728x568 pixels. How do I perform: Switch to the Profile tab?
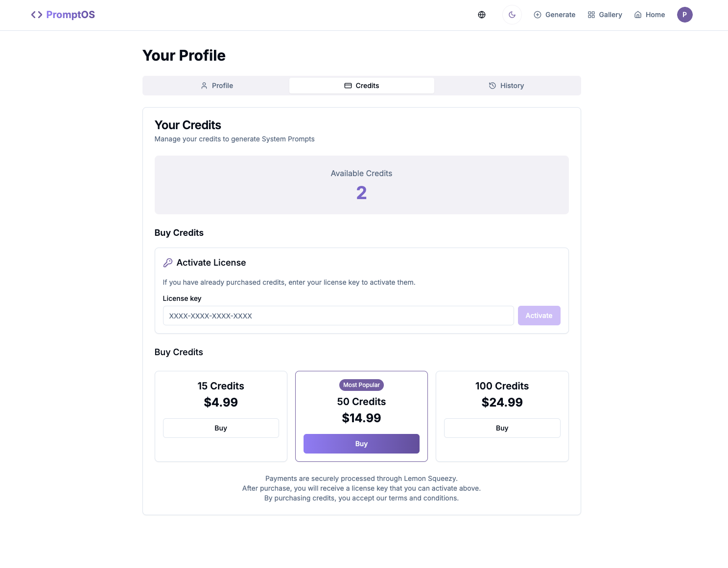pos(217,86)
